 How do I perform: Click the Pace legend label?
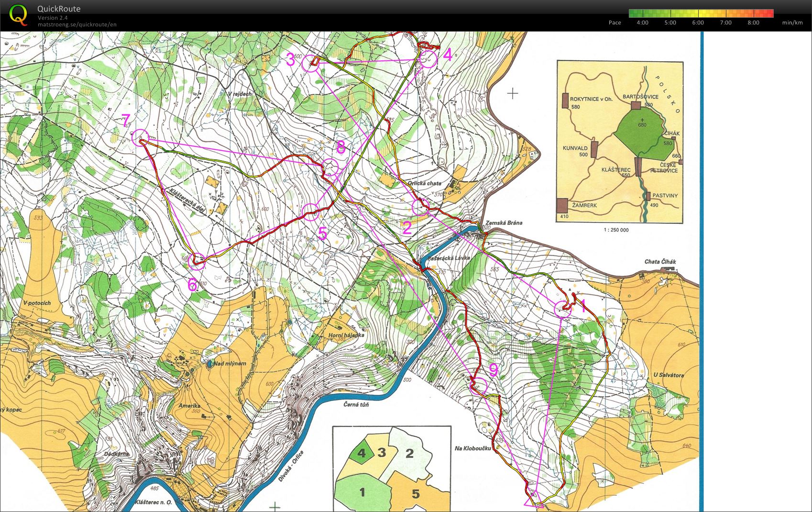coord(614,22)
